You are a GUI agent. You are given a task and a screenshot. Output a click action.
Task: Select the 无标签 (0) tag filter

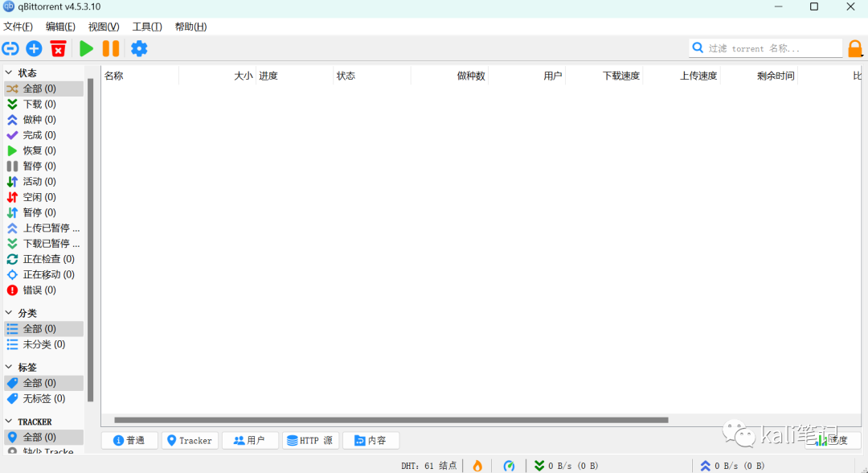(43, 399)
